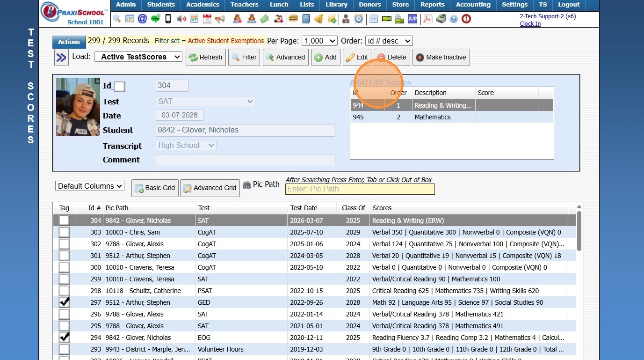
Task: Untag the GED record for Arthur, Stephen
Action: click(x=64, y=302)
